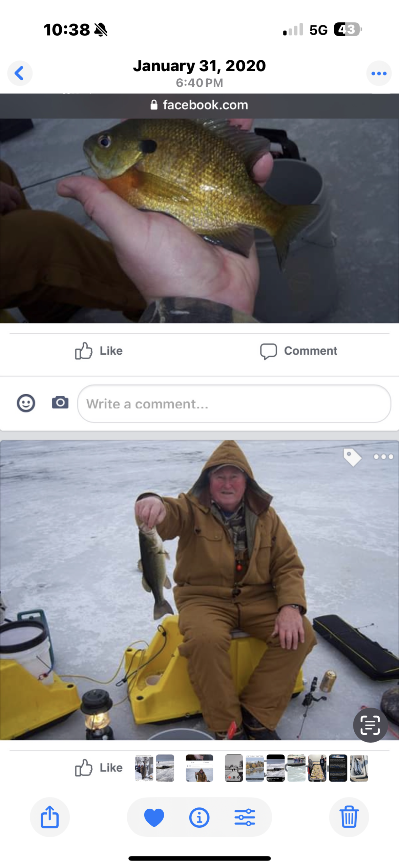The height and width of the screenshot is (868, 399).
Task: Like the sunfish photo post
Action: pyautogui.click(x=99, y=351)
